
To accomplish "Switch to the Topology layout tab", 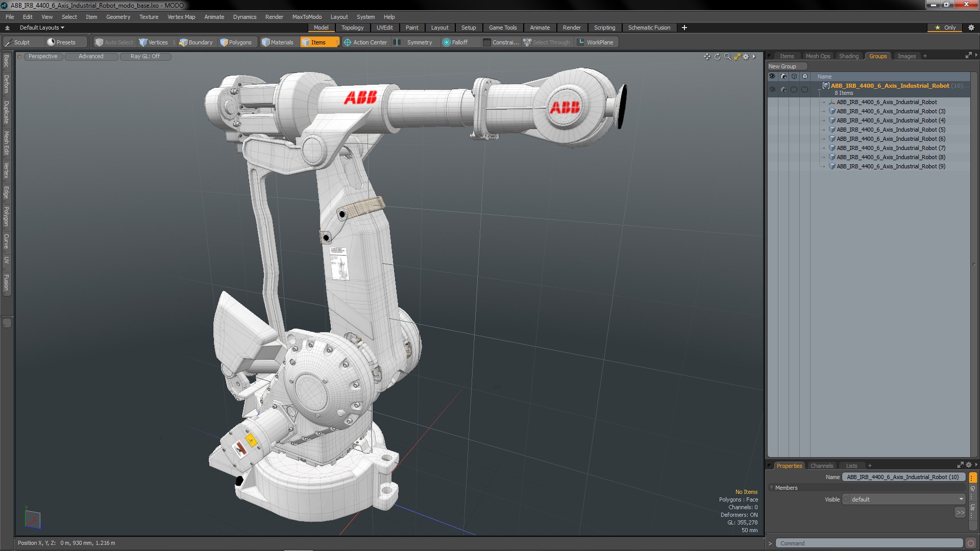I will [352, 28].
